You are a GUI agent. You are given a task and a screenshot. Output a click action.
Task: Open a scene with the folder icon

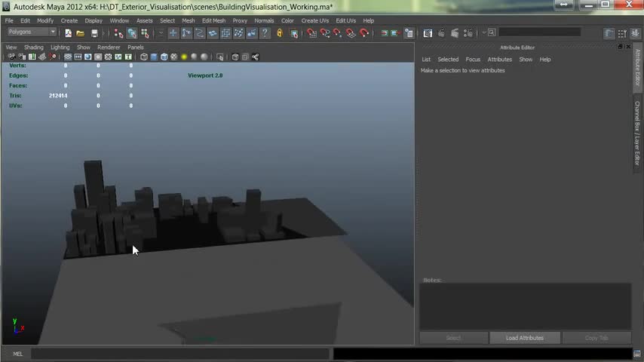[x=81, y=33]
